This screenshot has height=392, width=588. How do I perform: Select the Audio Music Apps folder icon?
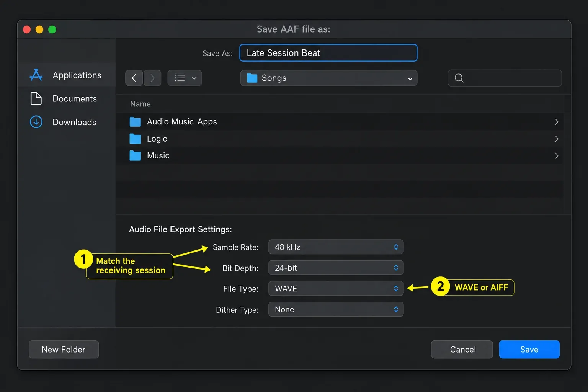coord(135,122)
